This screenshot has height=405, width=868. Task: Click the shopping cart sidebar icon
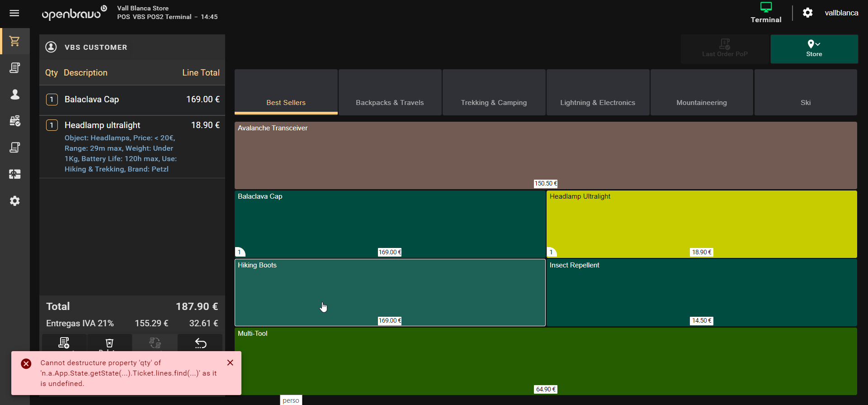click(14, 41)
